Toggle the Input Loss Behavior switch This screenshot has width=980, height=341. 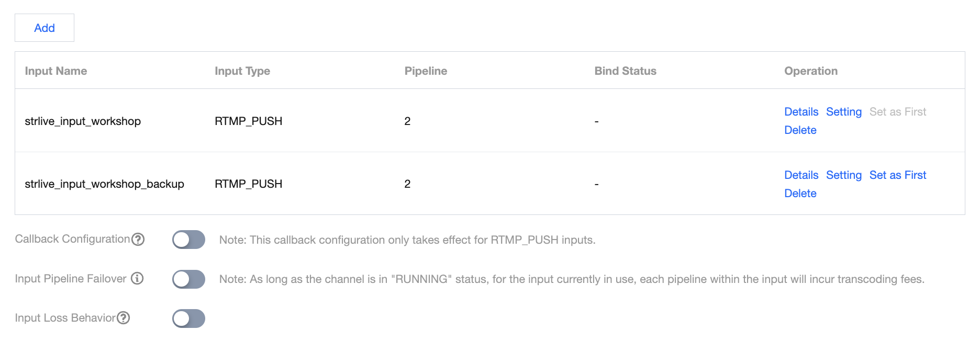coord(188,319)
